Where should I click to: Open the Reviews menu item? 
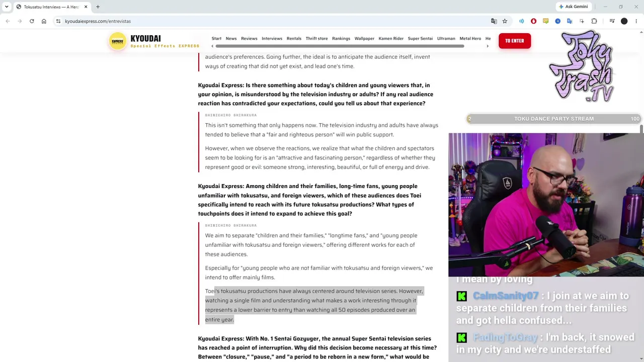(x=249, y=38)
